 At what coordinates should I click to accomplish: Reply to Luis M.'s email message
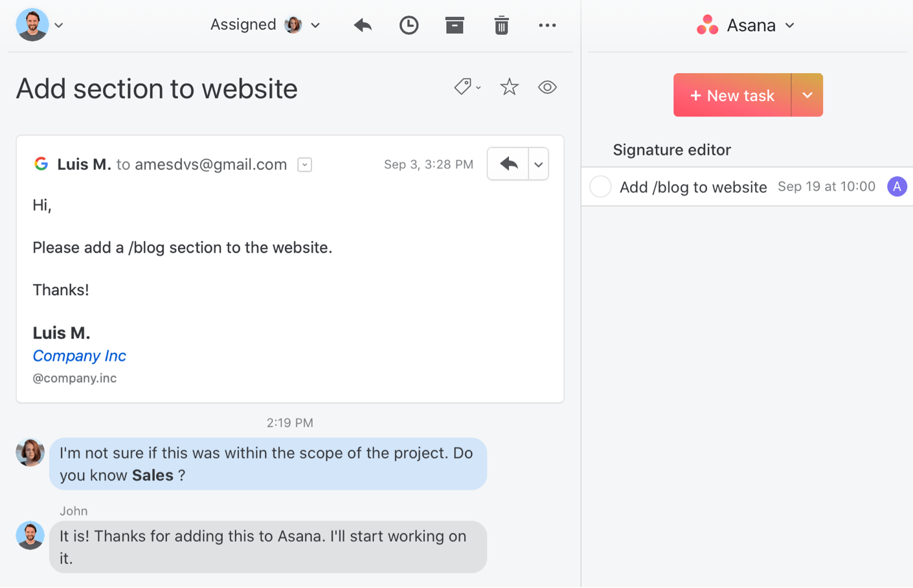(508, 164)
